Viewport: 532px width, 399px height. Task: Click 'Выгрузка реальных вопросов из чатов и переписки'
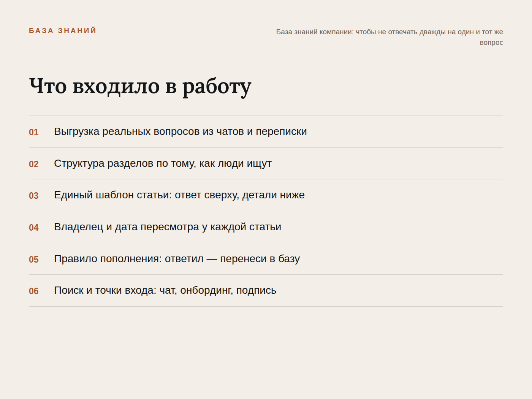coord(180,131)
